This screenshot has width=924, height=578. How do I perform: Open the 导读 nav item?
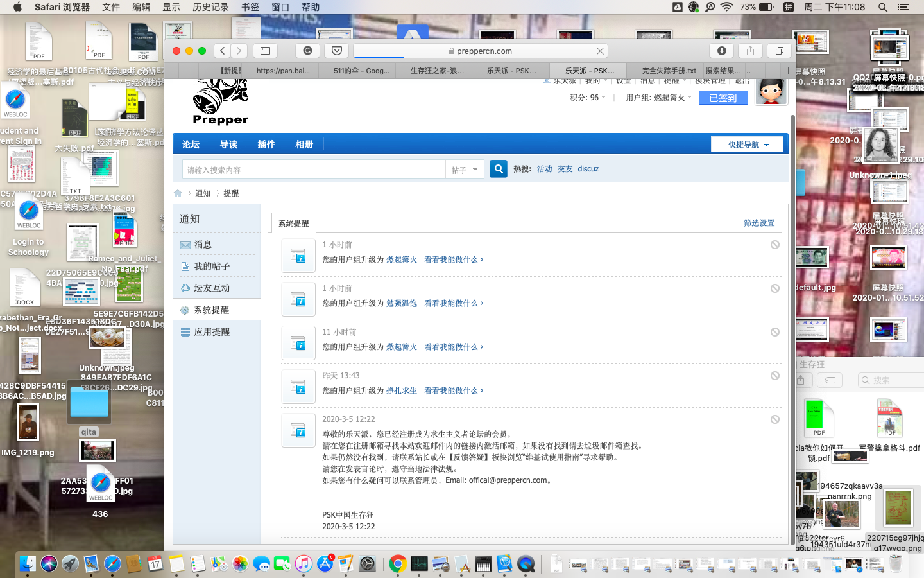(x=228, y=144)
